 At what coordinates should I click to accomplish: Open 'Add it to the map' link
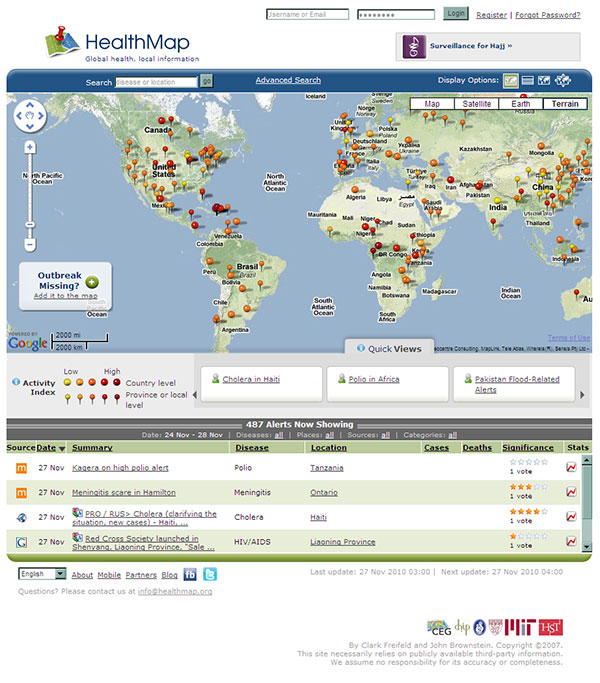(x=65, y=296)
